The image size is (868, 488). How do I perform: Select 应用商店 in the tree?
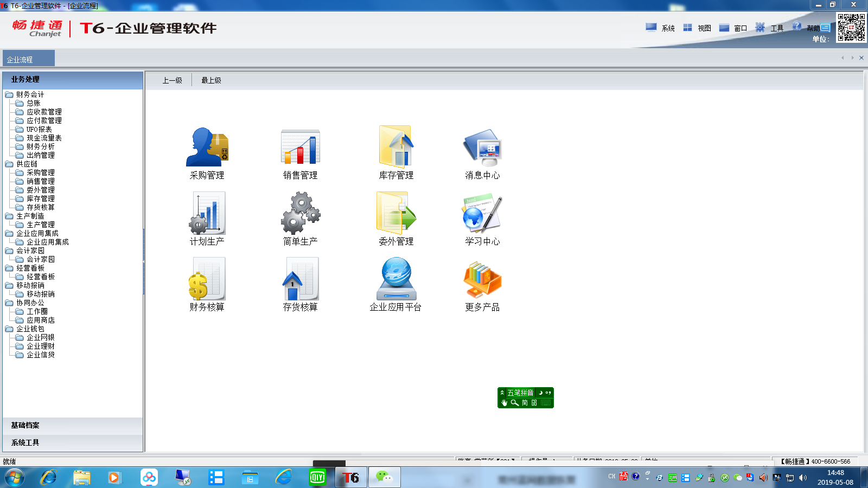click(41, 320)
